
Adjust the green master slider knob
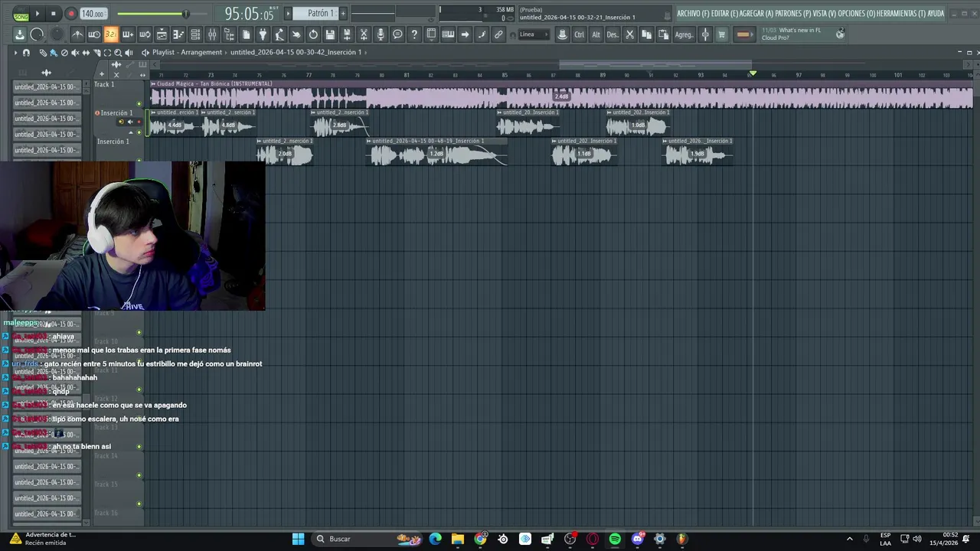(x=185, y=14)
